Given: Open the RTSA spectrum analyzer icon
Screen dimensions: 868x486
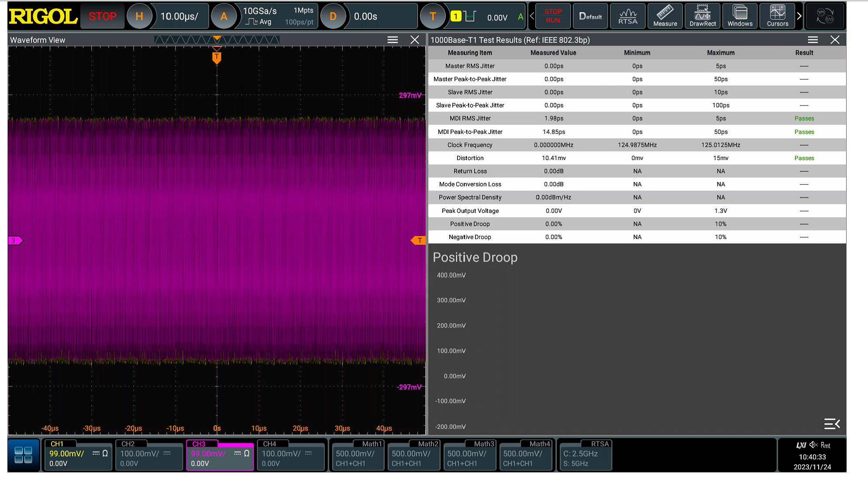Looking at the screenshot, I should [x=627, y=16].
